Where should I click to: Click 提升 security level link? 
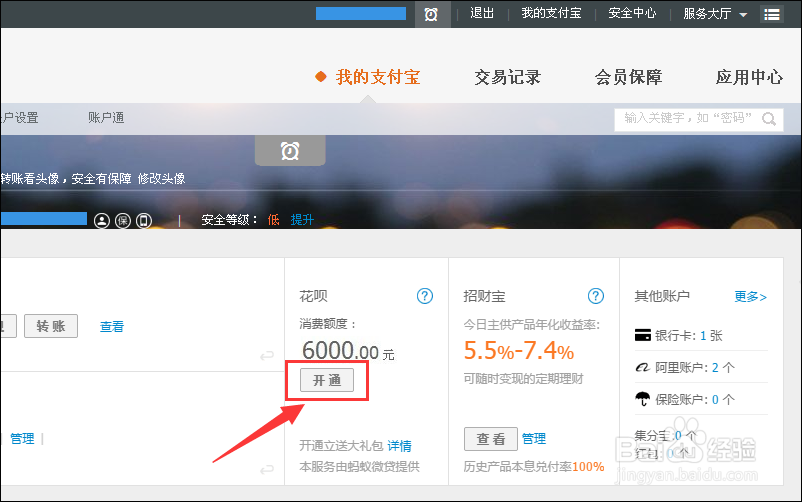(302, 220)
